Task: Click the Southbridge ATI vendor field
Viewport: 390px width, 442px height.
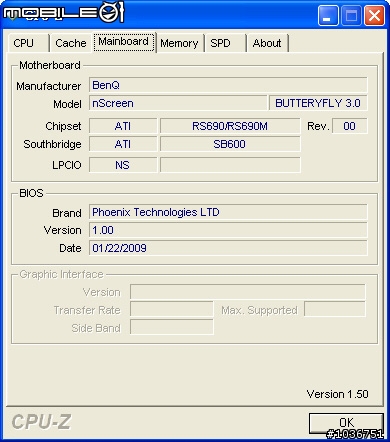Action: 123,144
